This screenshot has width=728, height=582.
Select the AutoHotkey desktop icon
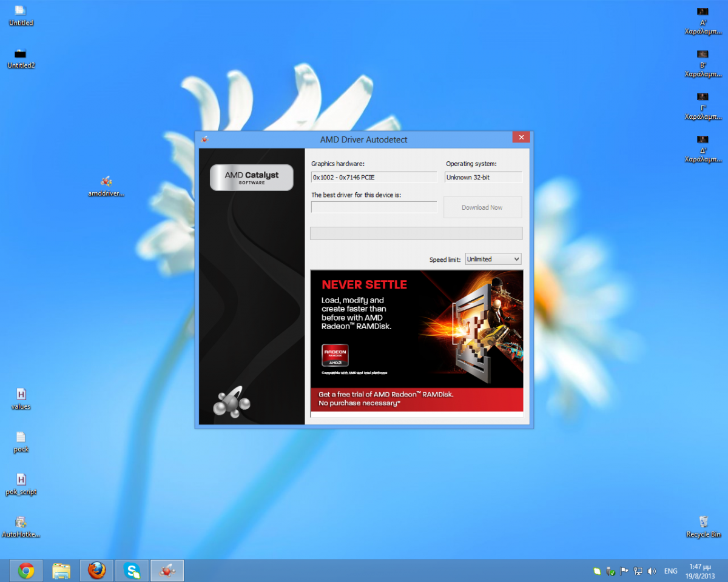pos(21,527)
